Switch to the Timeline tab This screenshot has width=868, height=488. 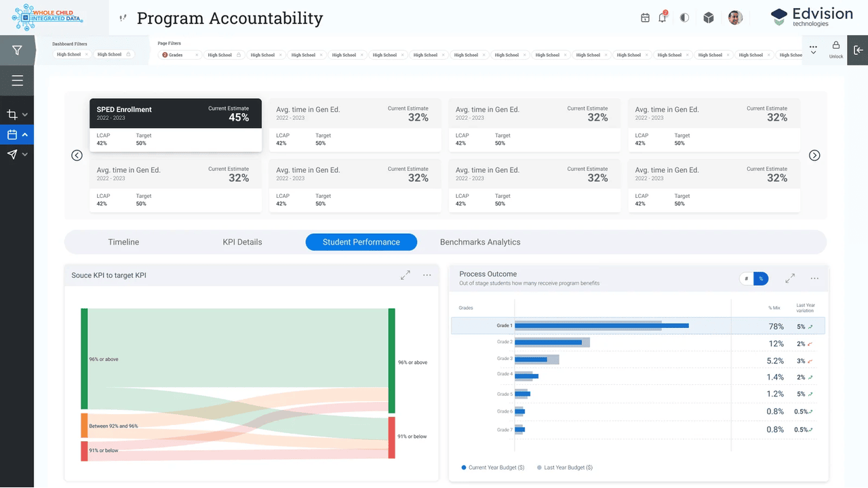coord(123,242)
